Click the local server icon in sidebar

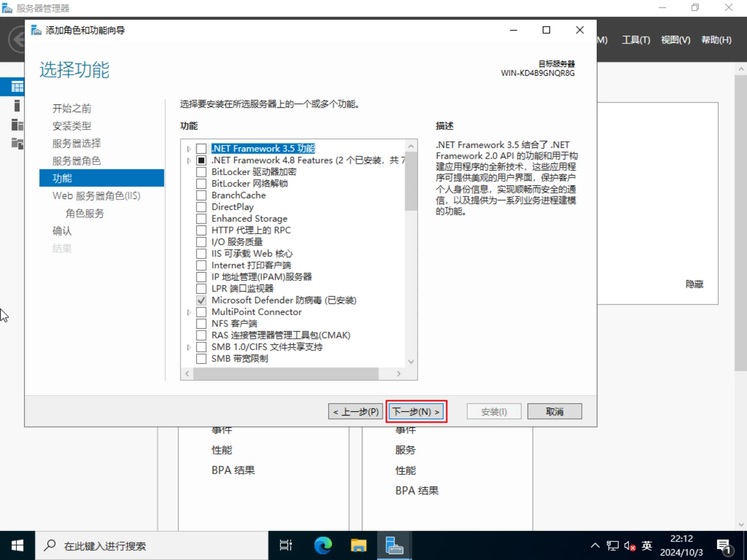(17, 106)
